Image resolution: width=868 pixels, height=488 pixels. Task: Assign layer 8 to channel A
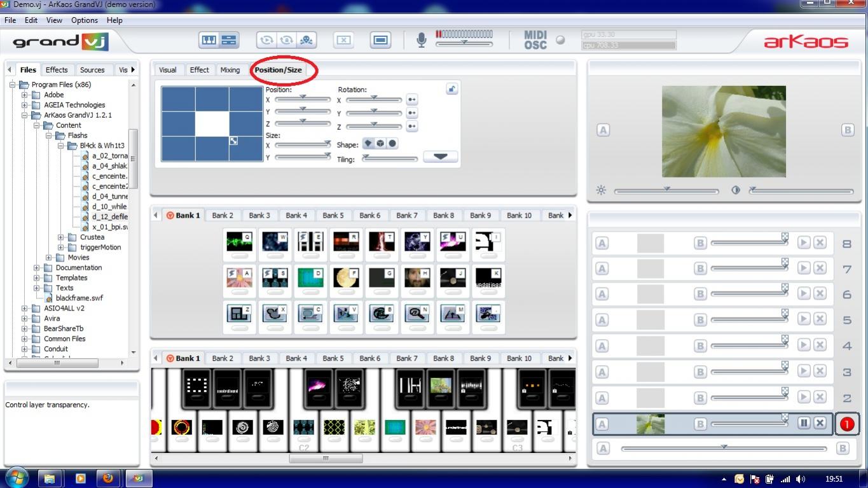click(602, 243)
